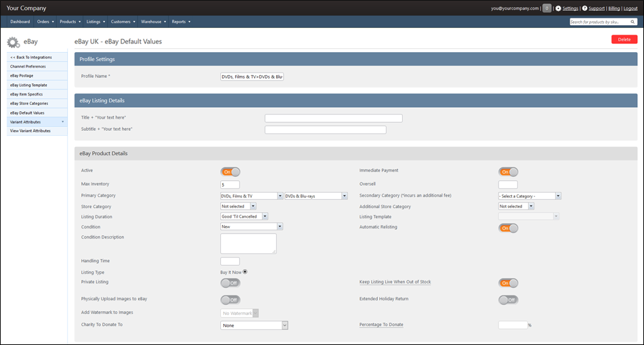
Task: Click the Percentage To Donate input field
Action: point(513,325)
